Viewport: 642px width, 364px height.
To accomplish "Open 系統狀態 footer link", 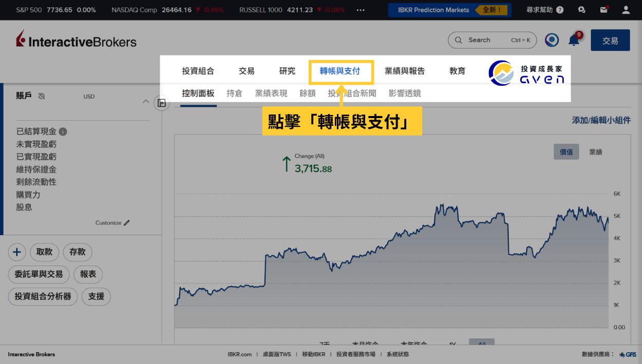I will [398, 354].
